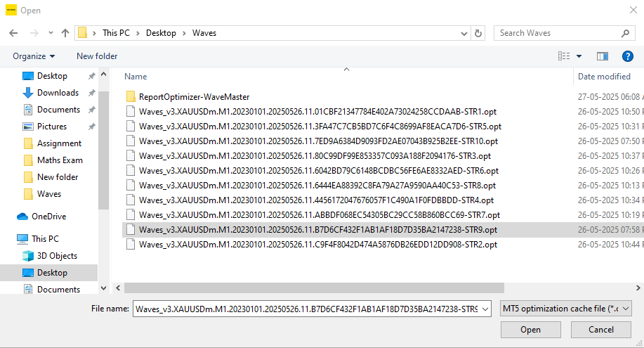Image resolution: width=644 pixels, height=348 pixels.
Task: Open Waves folder in sidebar
Action: pos(49,194)
